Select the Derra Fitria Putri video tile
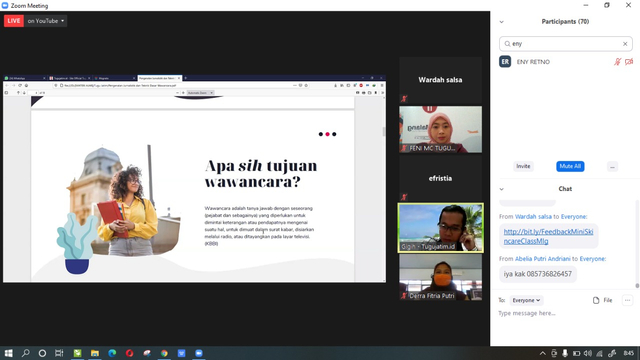640x360 pixels. pyautogui.click(x=440, y=277)
